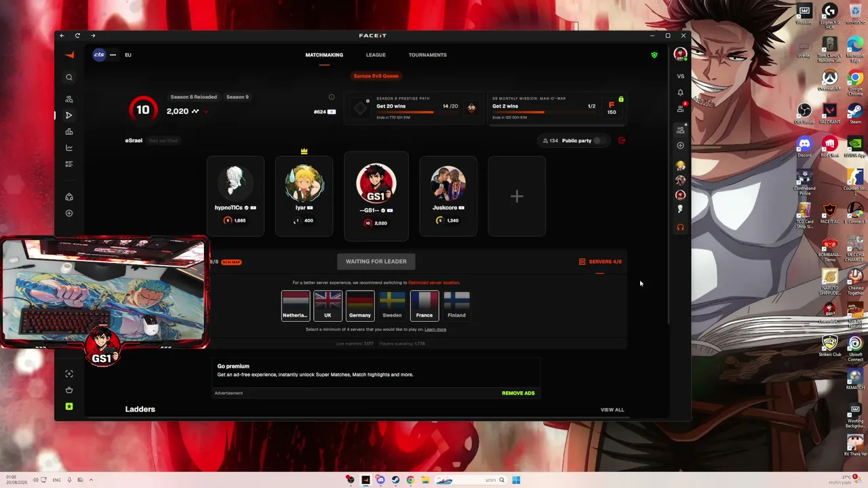Click the left sidebar plus circle icon
Screen dimensions: 868x488
(69, 213)
